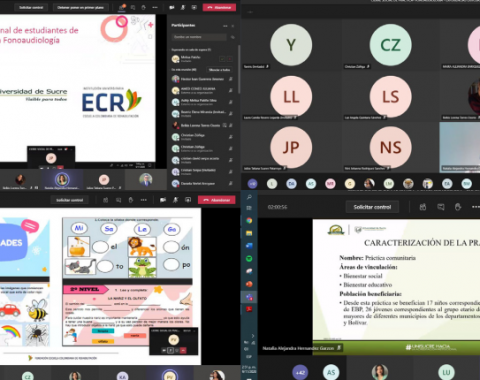Viewport: 480px width, 380px height.
Task: Open more options in Participantes panel header
Action: click(x=225, y=26)
